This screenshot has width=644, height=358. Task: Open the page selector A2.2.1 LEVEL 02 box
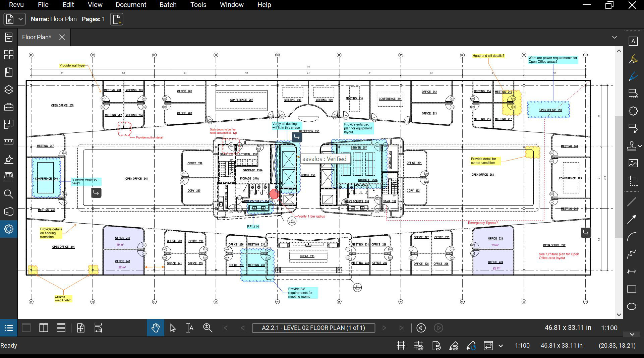(x=313, y=328)
